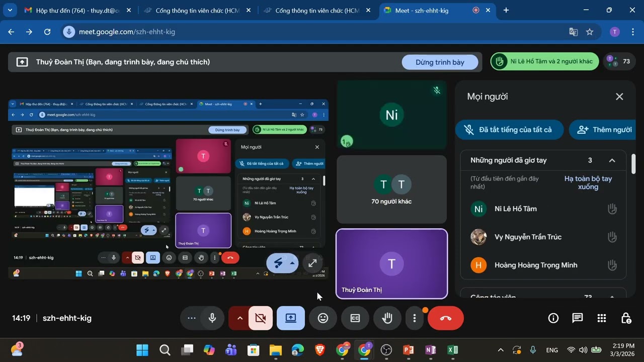The width and height of the screenshot is (644, 362).
Task: Bookmark this page with the star icon
Action: point(590,32)
